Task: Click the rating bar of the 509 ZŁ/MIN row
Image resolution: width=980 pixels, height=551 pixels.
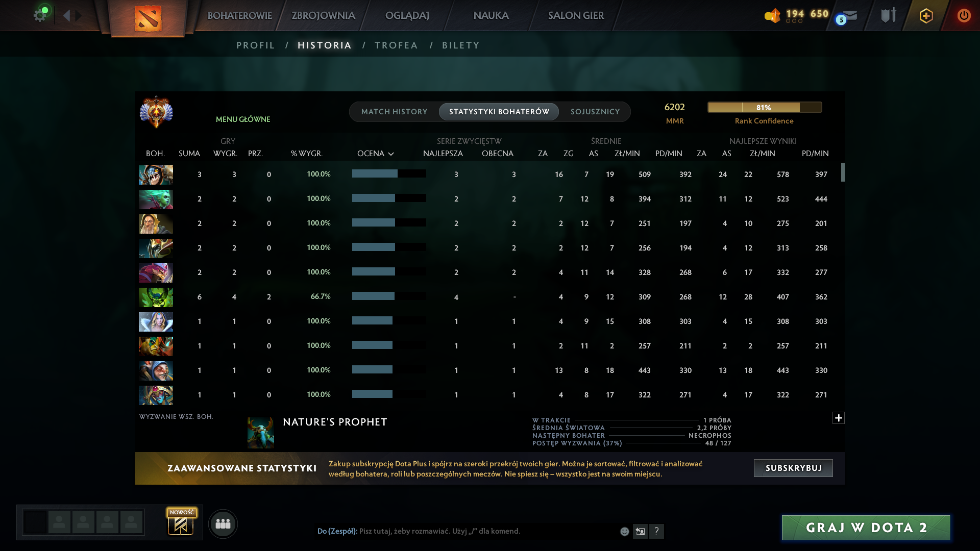Action: click(x=389, y=174)
